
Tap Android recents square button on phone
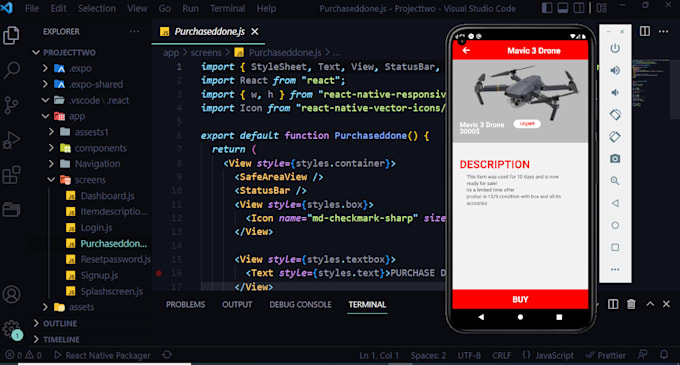(x=559, y=317)
